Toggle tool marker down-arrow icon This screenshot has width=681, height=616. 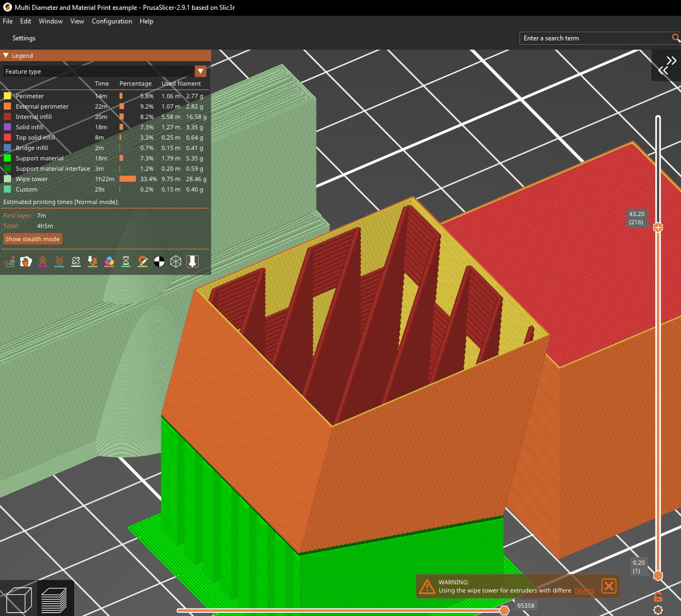click(192, 262)
